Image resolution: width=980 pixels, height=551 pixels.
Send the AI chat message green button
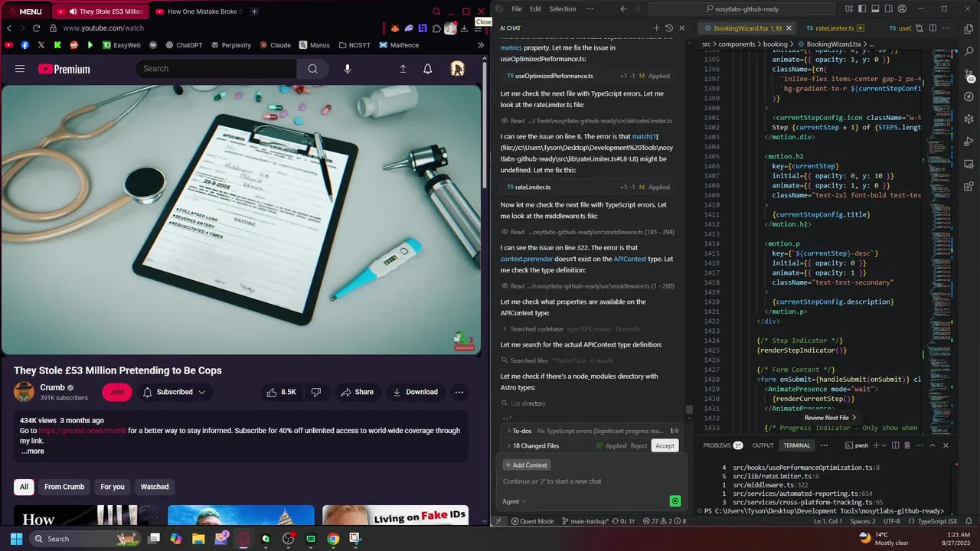pyautogui.click(x=675, y=501)
